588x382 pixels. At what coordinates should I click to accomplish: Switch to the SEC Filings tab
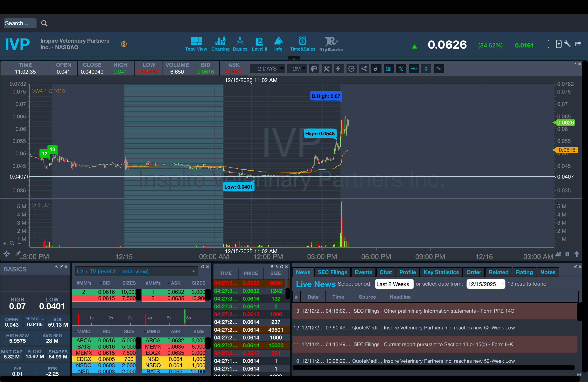(x=332, y=272)
